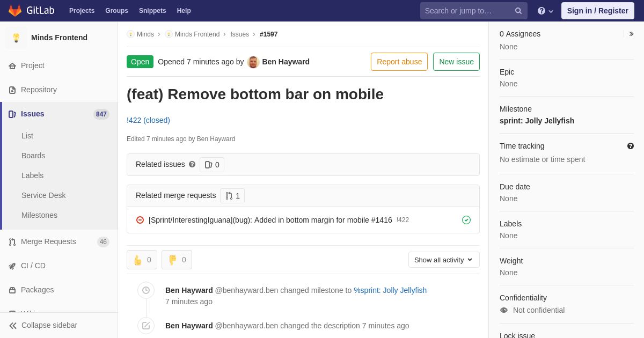The height and width of the screenshot is (338, 644).
Task: Open the help question mark menu
Action: (x=545, y=11)
